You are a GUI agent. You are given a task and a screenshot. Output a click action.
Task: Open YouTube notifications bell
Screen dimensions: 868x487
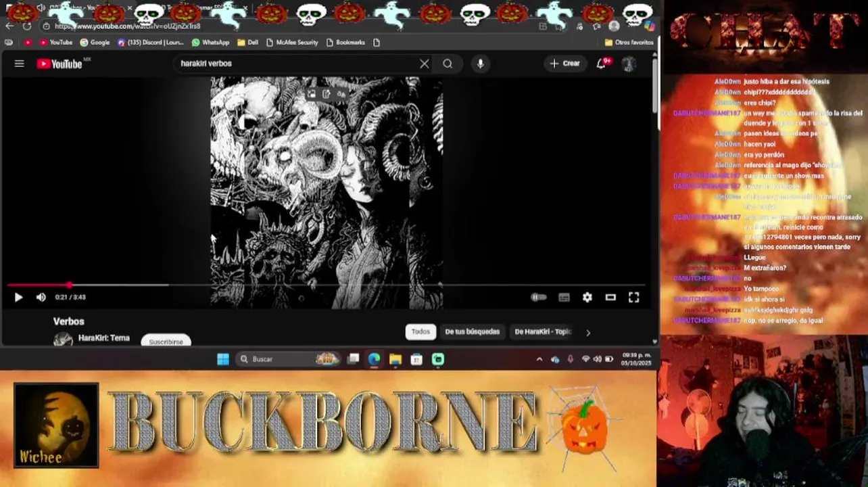pos(601,64)
